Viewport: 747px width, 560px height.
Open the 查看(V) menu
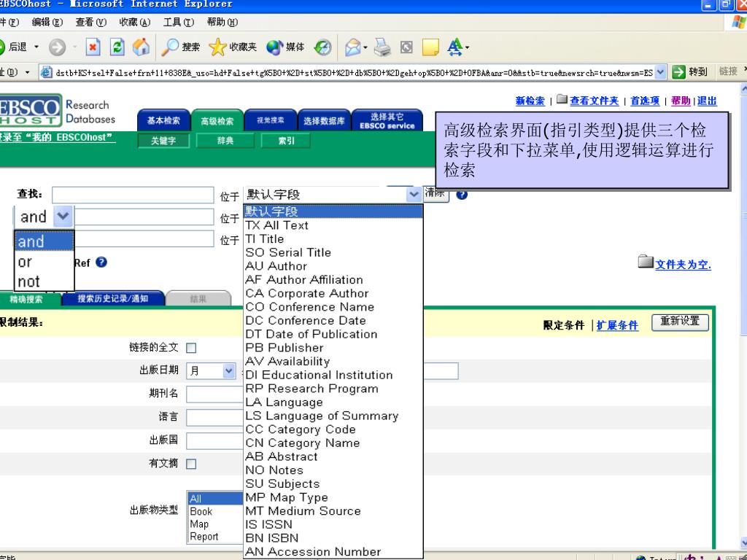click(91, 23)
